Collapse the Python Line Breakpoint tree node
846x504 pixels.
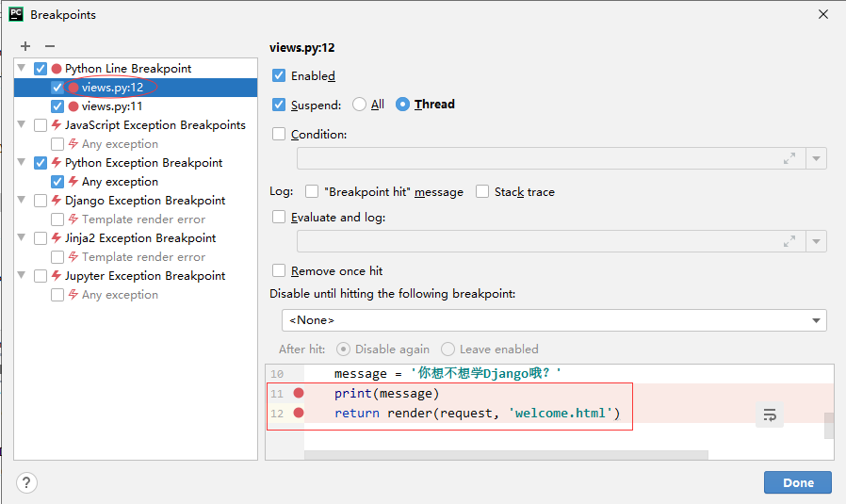tap(22, 68)
